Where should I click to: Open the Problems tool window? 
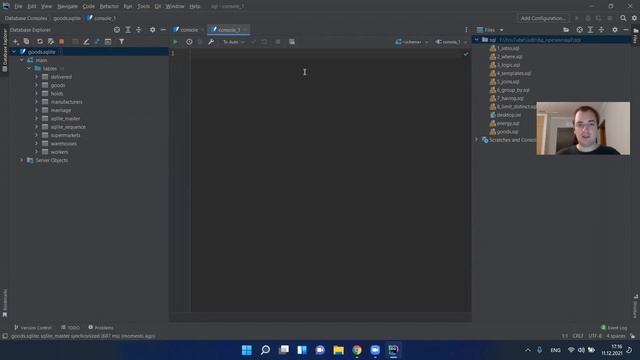101,327
